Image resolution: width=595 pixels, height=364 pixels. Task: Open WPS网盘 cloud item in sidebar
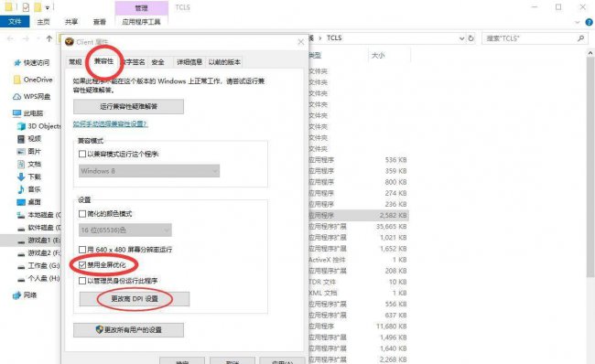[x=32, y=97]
